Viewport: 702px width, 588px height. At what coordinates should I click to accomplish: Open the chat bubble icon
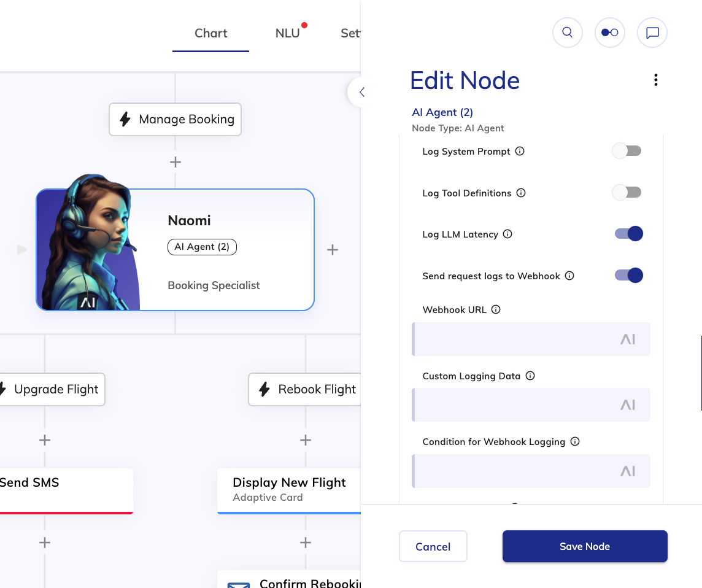tap(652, 33)
